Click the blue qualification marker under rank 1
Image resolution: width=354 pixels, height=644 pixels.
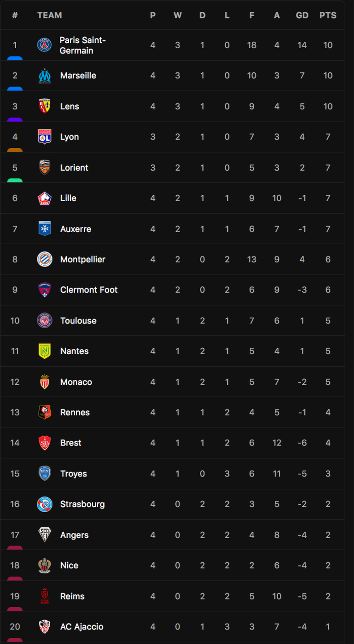15,58
